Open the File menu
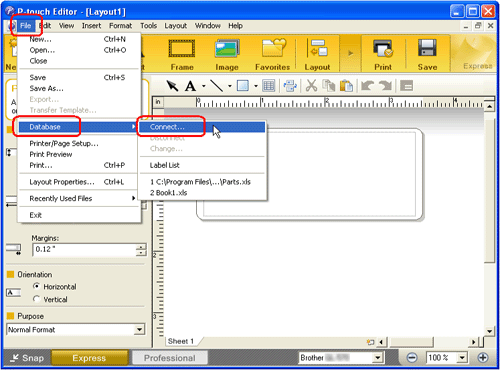Image resolution: width=500 pixels, height=370 pixels. pos(25,26)
